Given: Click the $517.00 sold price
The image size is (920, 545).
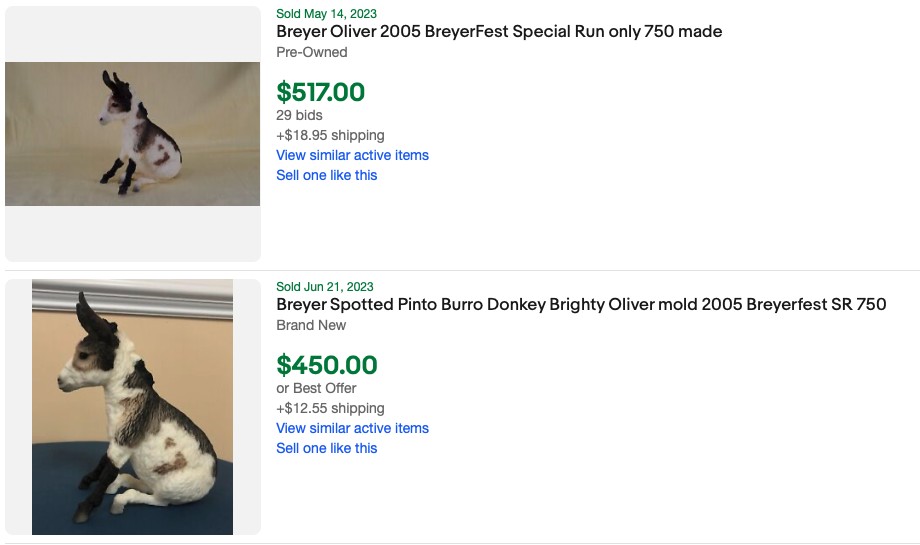Looking at the screenshot, I should (x=320, y=92).
